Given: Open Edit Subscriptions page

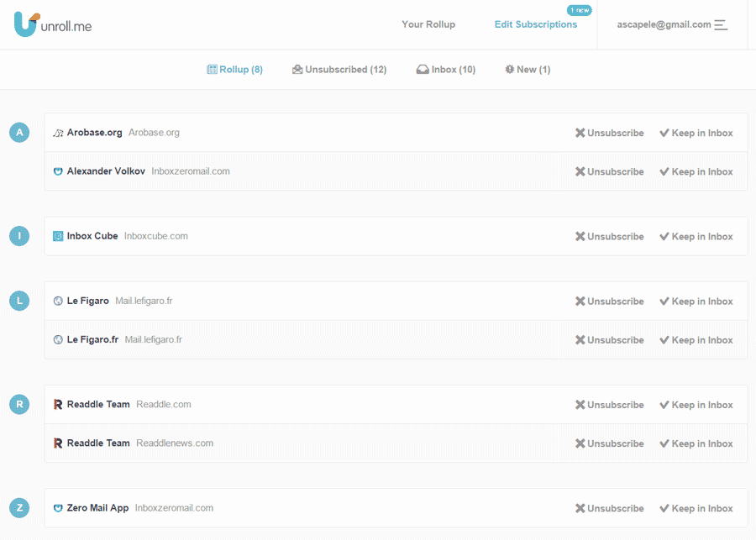Looking at the screenshot, I should (x=536, y=24).
